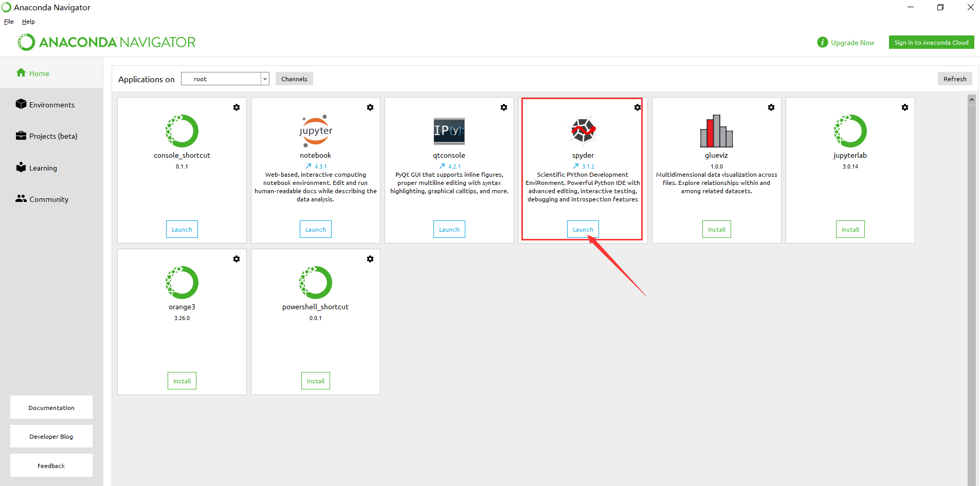Click the notebook version update arrow
This screenshot has height=486, width=980.
[x=308, y=166]
